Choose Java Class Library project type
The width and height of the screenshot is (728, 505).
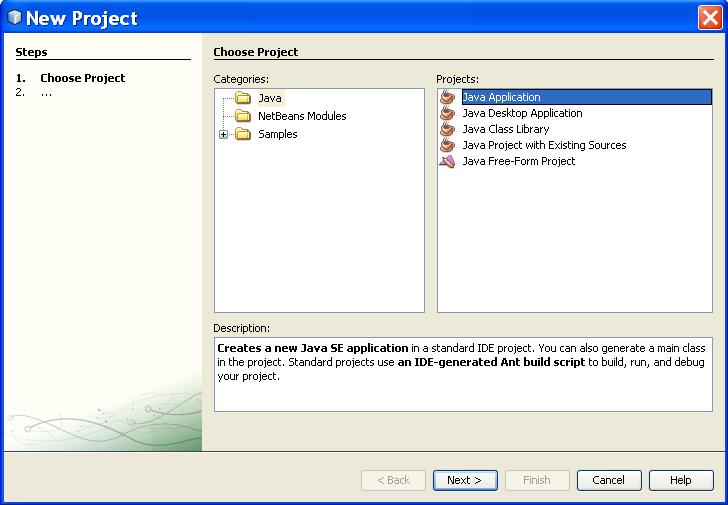(505, 129)
